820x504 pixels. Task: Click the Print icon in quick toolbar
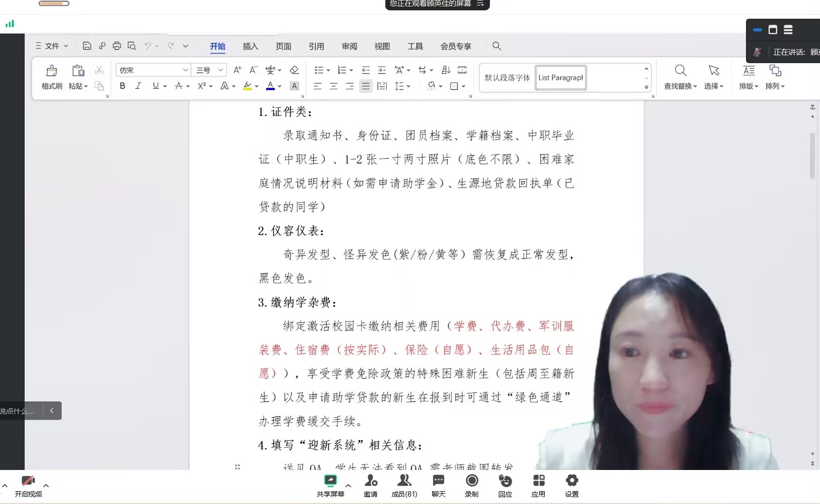point(117,46)
